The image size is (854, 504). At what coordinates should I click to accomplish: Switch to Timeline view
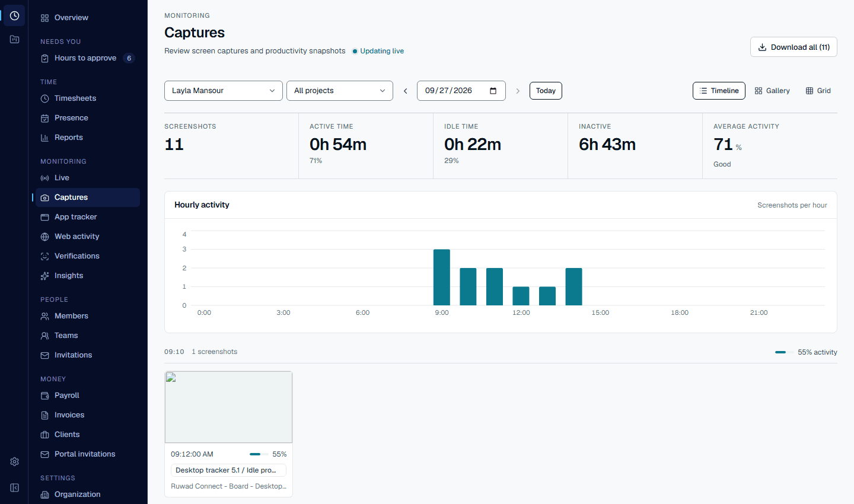(x=719, y=91)
